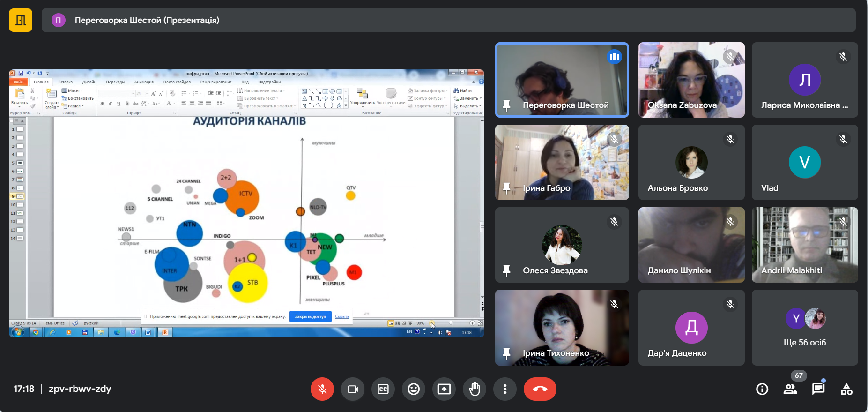Click Закрыть доступ blue button
This screenshot has height=412, width=868.
click(310, 316)
